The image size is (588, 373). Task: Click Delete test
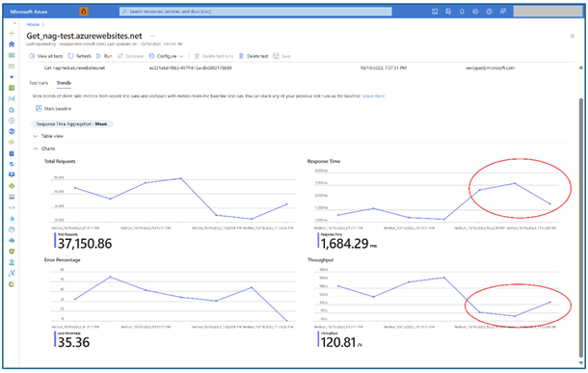pyautogui.click(x=254, y=56)
